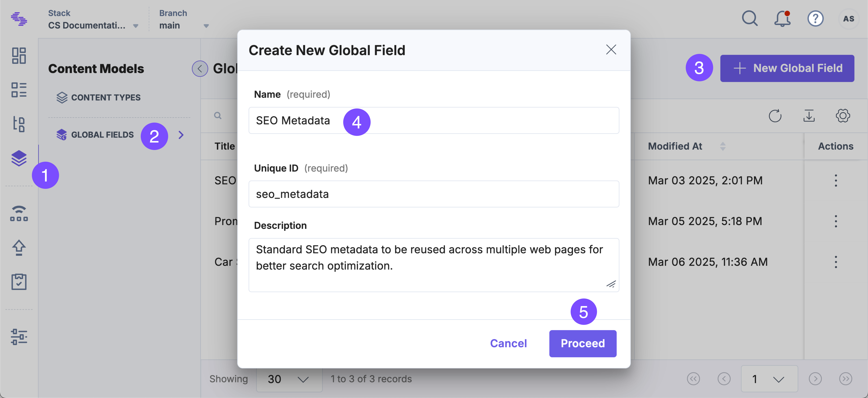Expand the Global Fields chevron

[x=181, y=135]
